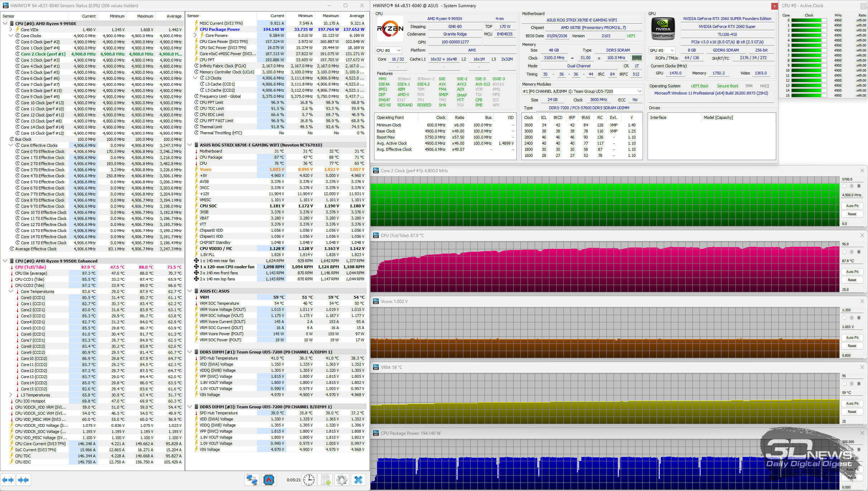Click the chip icon beside ASUS EC: ASUS
The height and width of the screenshot is (491, 868).
(x=196, y=291)
